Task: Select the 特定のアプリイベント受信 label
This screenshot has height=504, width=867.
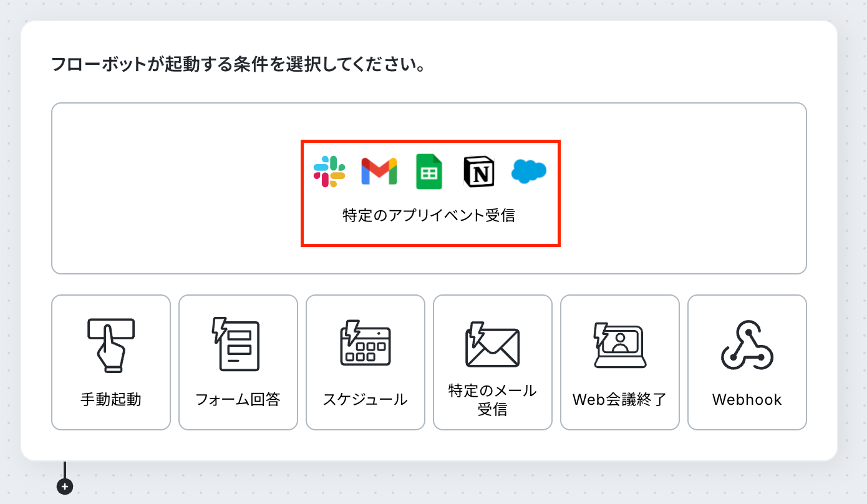Action: click(429, 216)
